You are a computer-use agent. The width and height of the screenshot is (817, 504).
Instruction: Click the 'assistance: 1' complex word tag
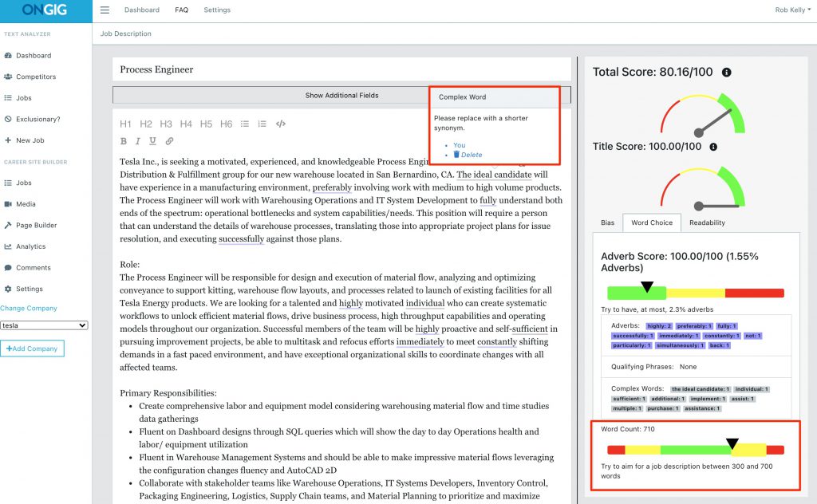[702, 409]
